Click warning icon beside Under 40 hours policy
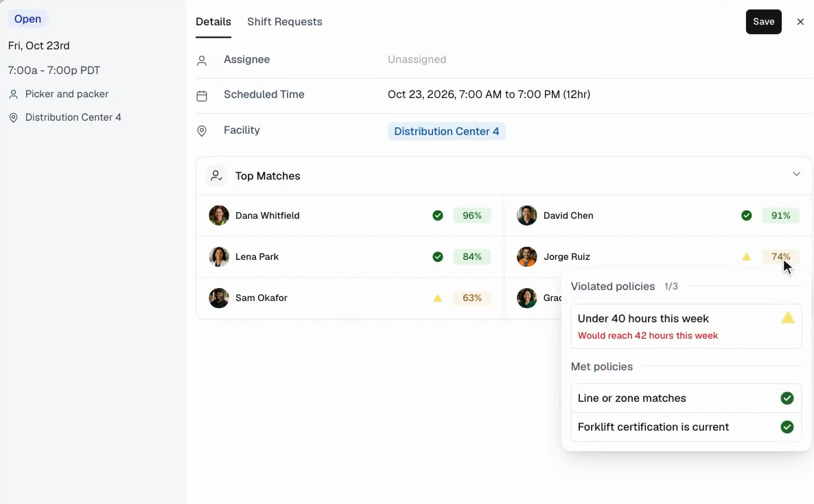The width and height of the screenshot is (814, 504). pos(787,318)
